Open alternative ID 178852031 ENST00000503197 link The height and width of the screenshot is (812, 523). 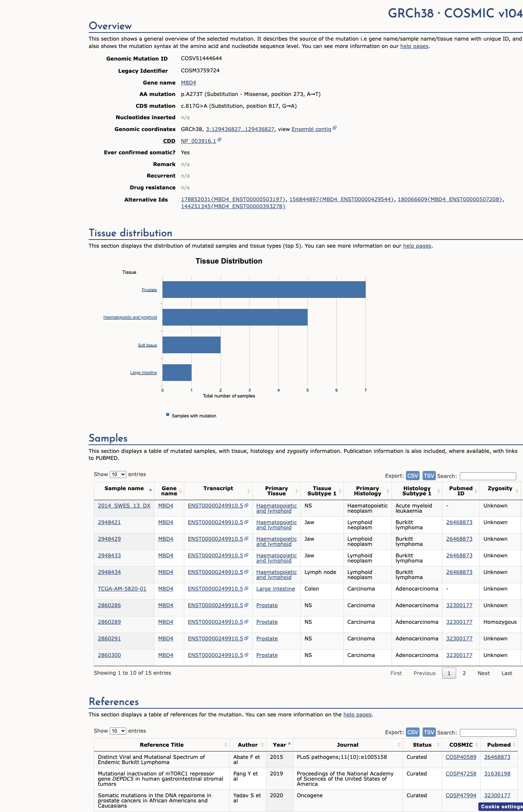coord(233,199)
